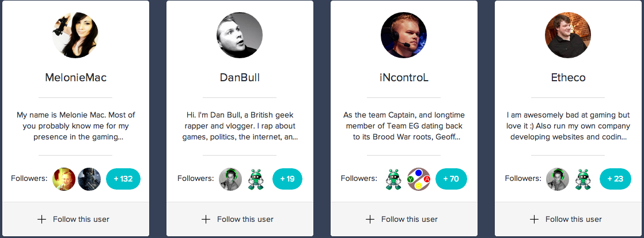Click the plus icon to follow iNcontroL
Screen dimensions: 644x238
coord(370,219)
